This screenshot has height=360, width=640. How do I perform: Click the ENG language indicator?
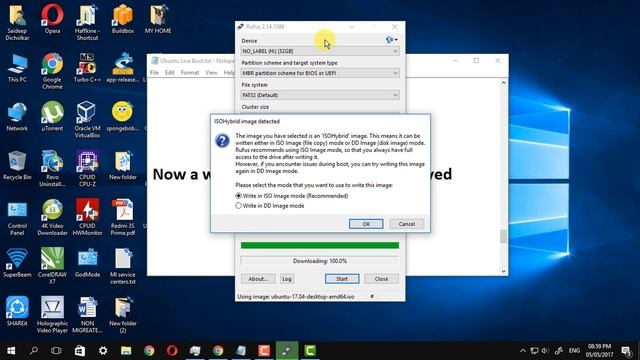pos(574,351)
